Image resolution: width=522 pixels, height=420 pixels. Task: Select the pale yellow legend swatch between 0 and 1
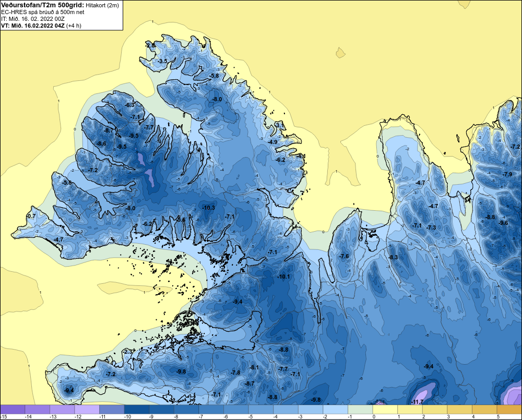click(385, 410)
